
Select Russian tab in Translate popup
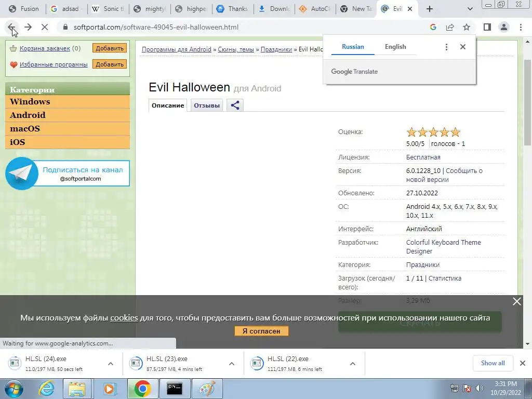353,47
